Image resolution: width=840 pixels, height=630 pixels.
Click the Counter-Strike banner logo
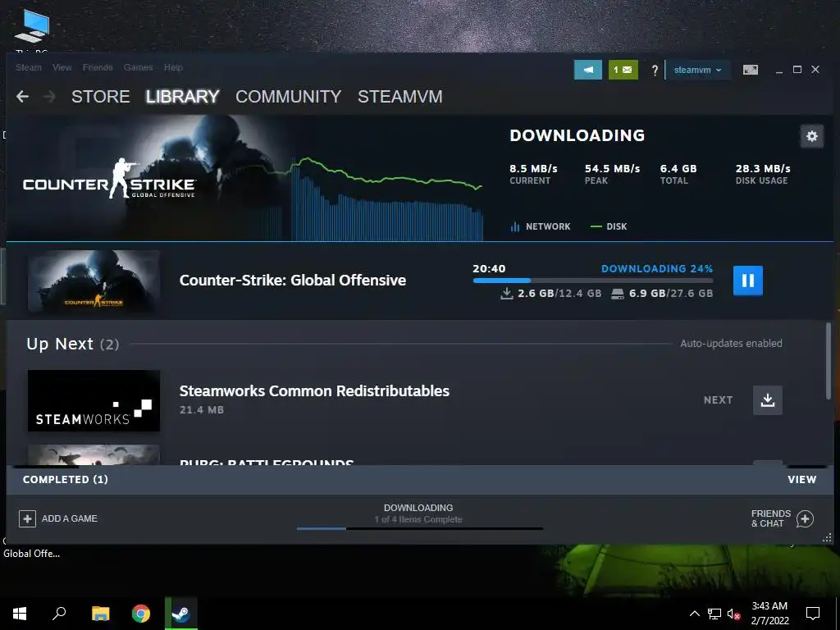pyautogui.click(x=109, y=179)
